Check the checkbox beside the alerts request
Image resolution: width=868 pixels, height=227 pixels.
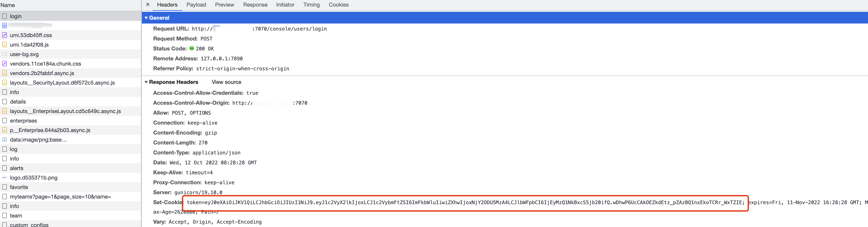click(5, 168)
